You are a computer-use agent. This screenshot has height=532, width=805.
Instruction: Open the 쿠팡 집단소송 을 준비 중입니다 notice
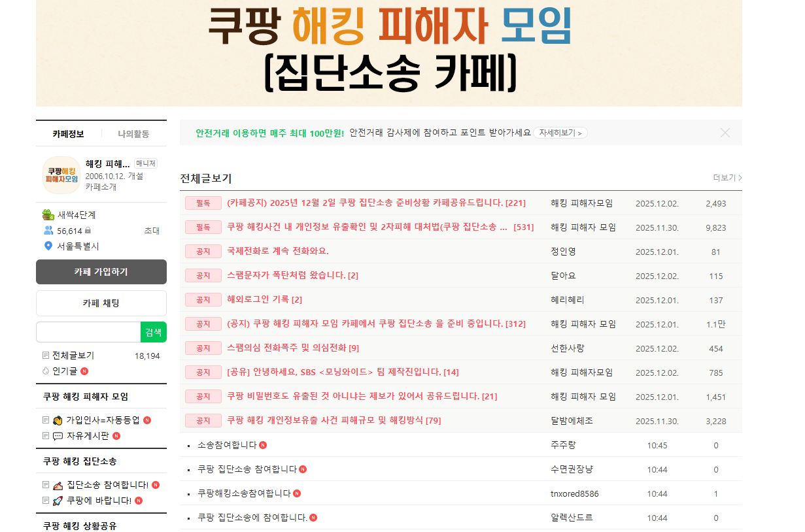(x=365, y=324)
